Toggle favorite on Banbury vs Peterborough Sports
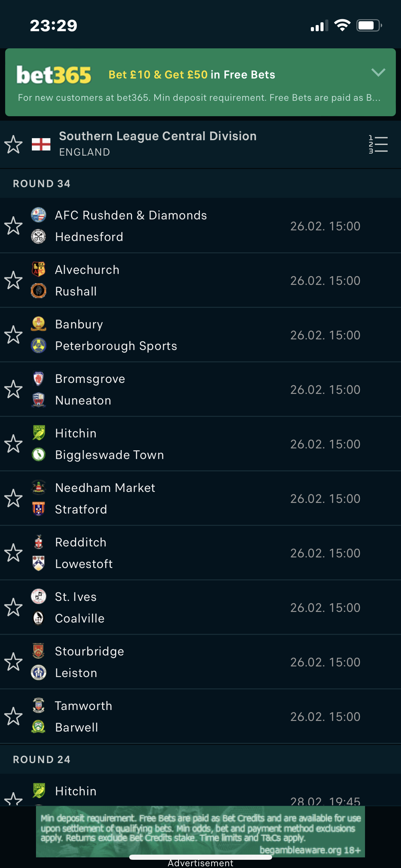 (x=13, y=335)
